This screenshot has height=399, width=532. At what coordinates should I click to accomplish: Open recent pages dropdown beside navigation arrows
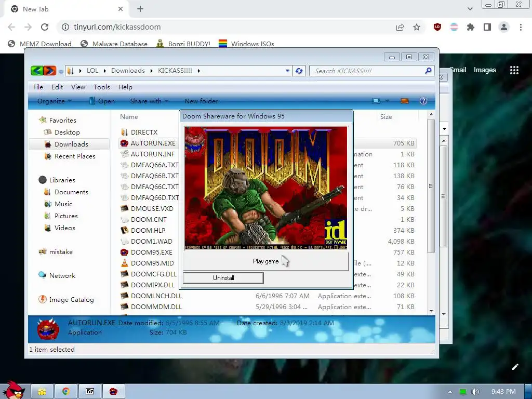click(61, 72)
